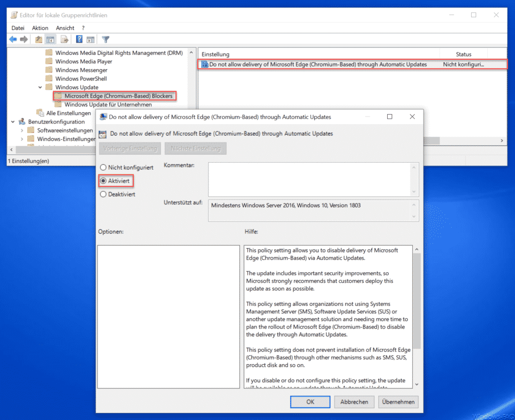Select the Nicht konfiguriert radio button
515x420 pixels.
(x=103, y=167)
